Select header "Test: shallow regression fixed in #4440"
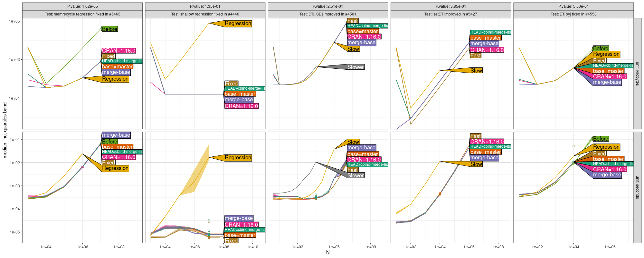 (x=205, y=14)
